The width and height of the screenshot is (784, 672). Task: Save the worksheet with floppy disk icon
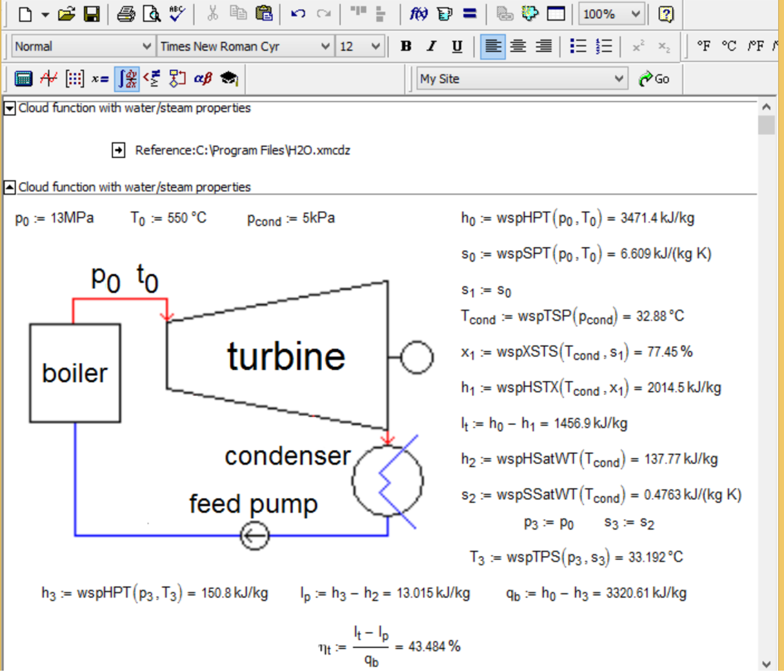click(92, 14)
